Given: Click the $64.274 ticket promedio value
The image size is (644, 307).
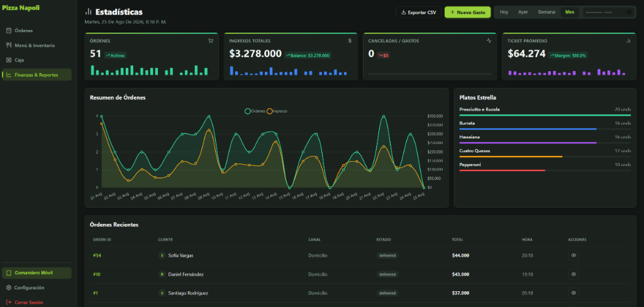Looking at the screenshot, I should (x=526, y=54).
